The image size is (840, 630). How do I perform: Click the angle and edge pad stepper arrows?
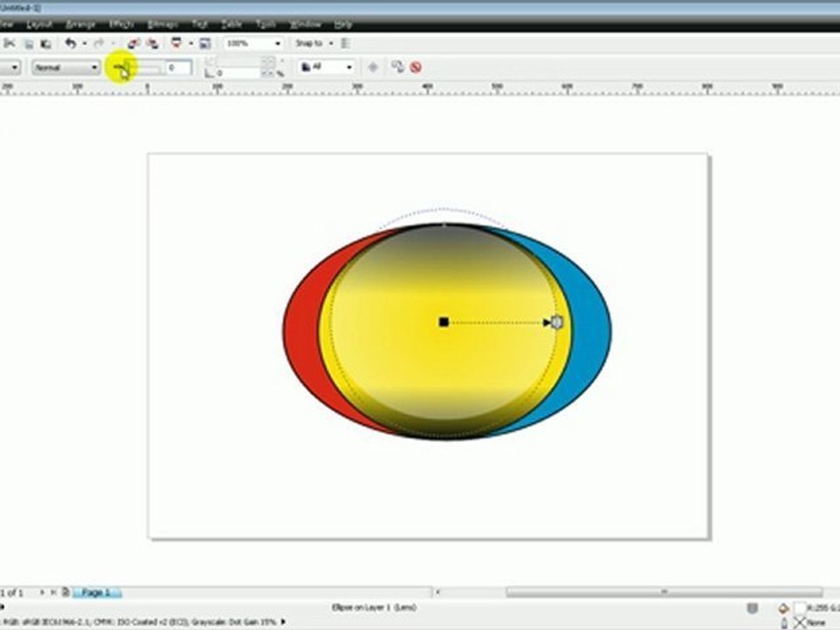click(x=268, y=67)
